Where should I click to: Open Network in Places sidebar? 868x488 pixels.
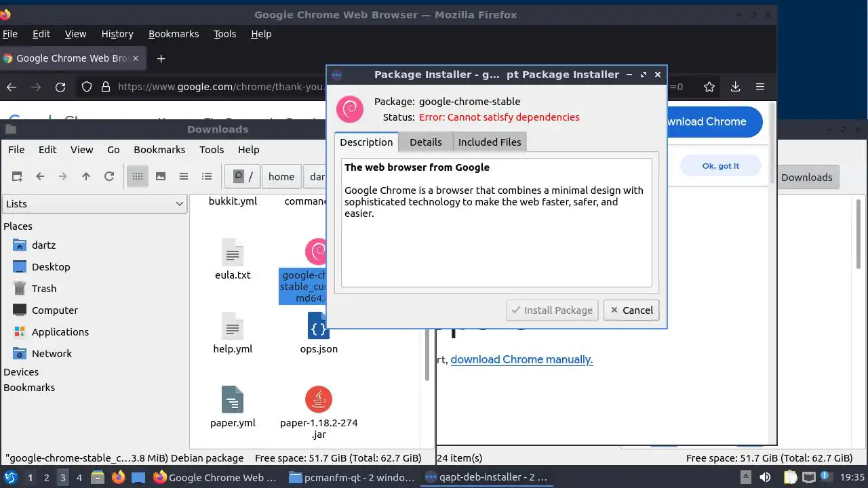[52, 354]
